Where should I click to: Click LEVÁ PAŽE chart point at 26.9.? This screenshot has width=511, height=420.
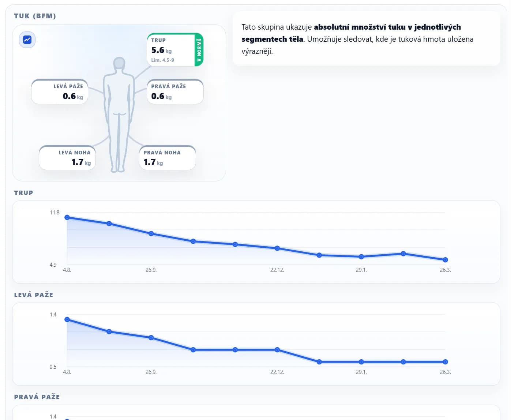pos(151,338)
